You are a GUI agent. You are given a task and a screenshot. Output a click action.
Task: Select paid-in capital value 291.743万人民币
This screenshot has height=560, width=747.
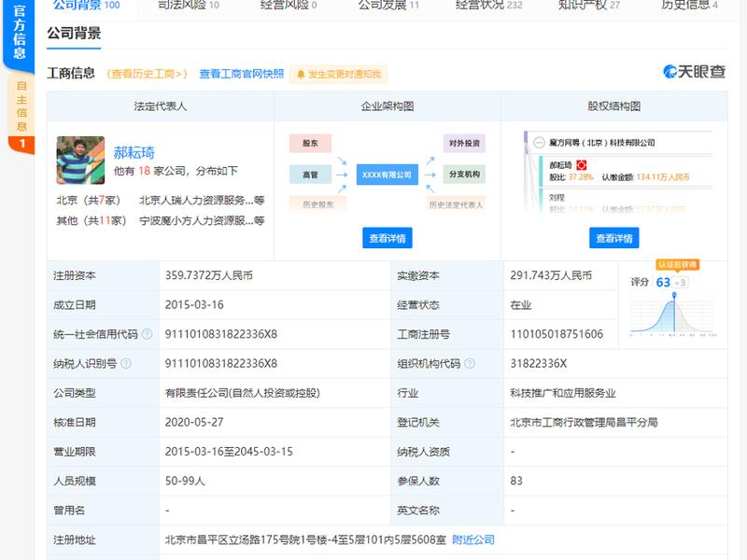pos(551,275)
